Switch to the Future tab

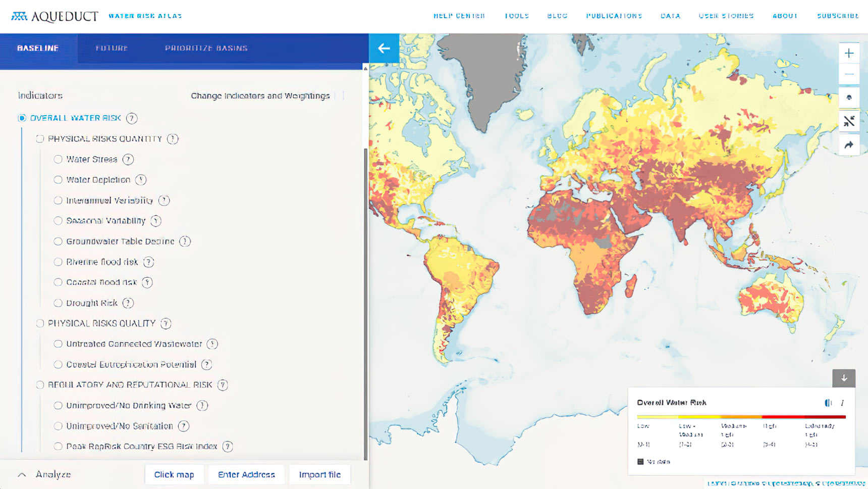pos(112,48)
